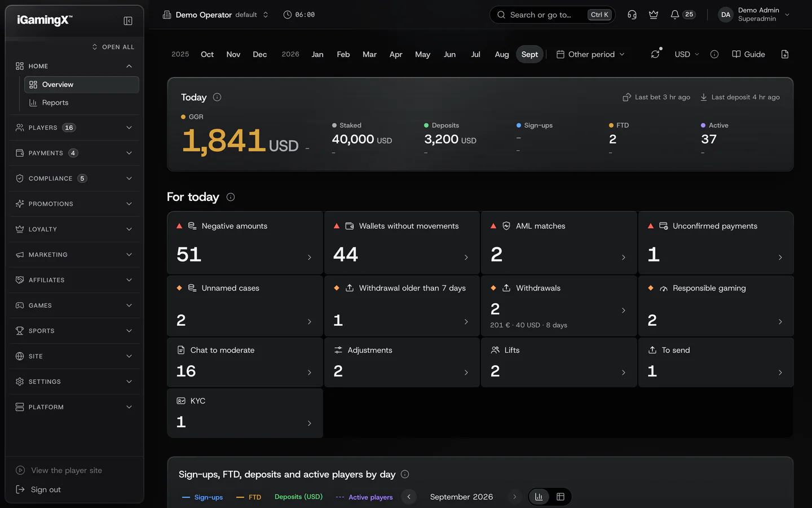This screenshot has width=812, height=508.
Task: Open the Guide
Action: [748, 54]
